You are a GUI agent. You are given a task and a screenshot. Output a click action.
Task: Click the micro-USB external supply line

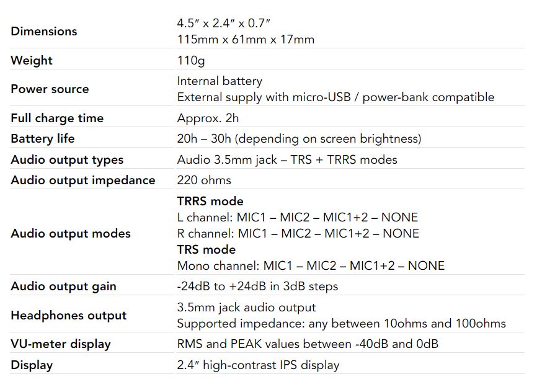(335, 97)
